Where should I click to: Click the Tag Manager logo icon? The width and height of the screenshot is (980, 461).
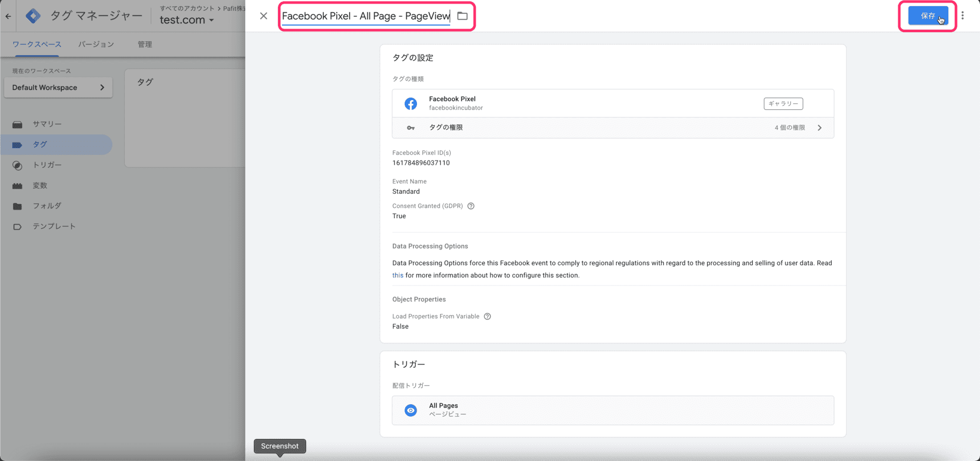coord(33,16)
